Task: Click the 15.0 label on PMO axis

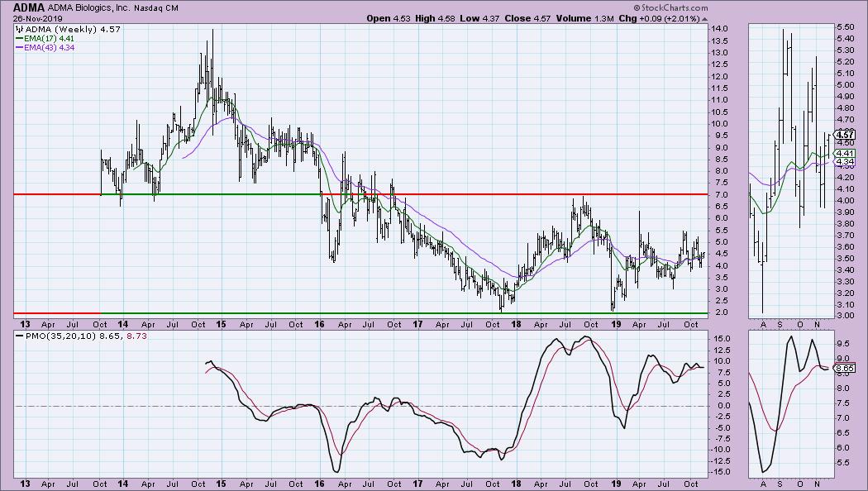Action: tap(722, 339)
